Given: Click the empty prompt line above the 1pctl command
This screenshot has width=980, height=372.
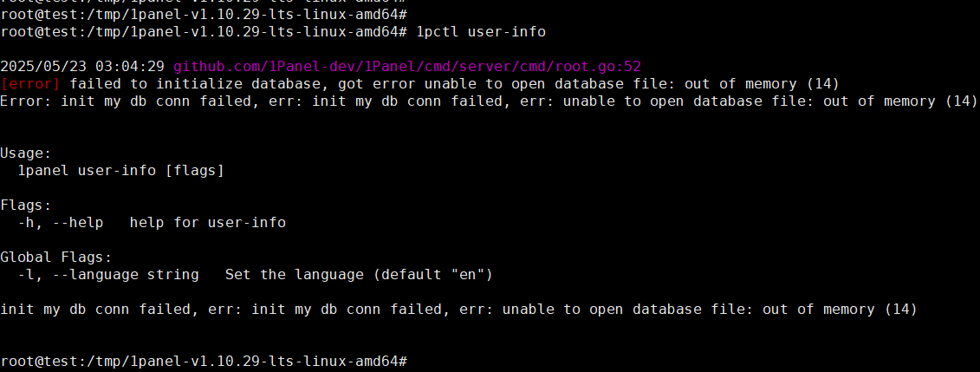Looking at the screenshot, I should click(x=204, y=14).
